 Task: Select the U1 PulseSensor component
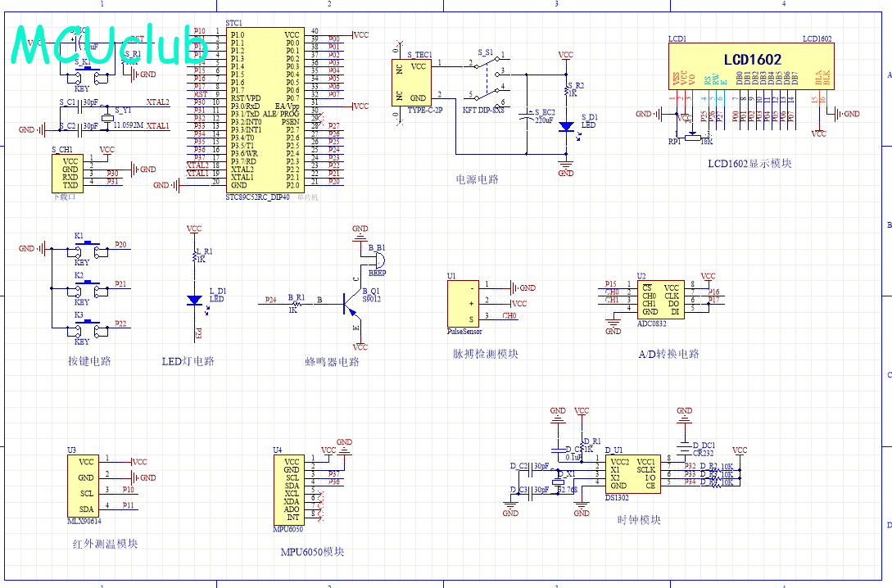coord(463,304)
